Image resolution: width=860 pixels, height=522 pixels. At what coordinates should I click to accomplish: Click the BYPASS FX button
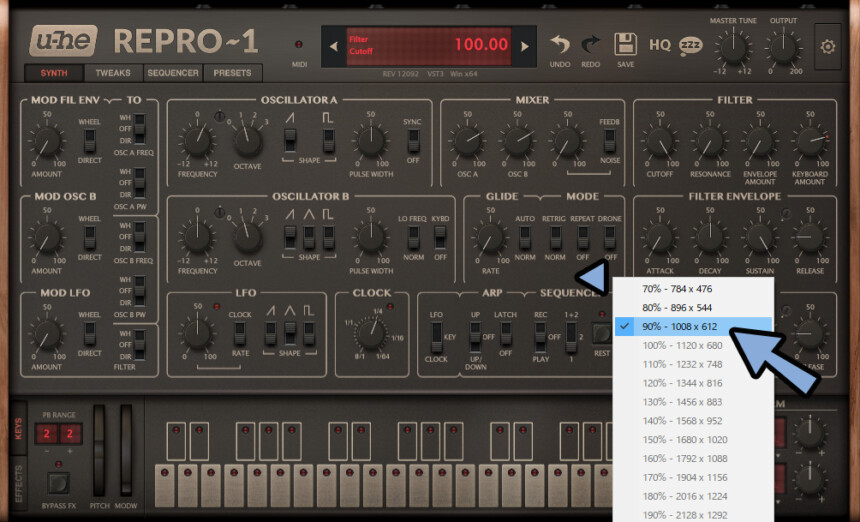(58, 484)
